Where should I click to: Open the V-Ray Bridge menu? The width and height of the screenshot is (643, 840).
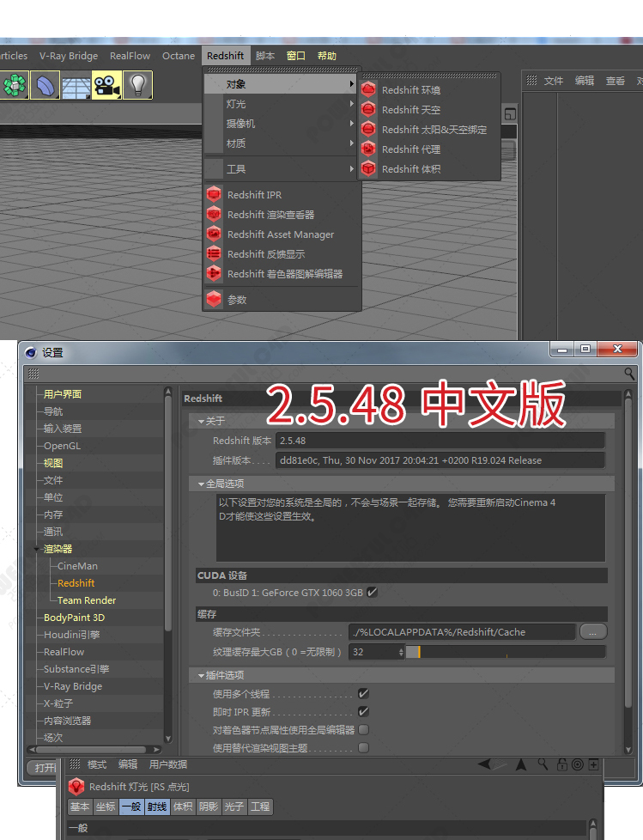click(69, 56)
